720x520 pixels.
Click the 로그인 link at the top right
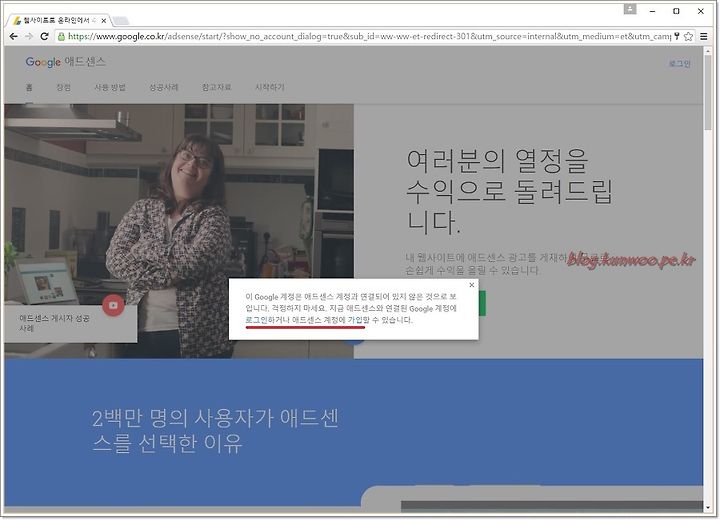680,64
